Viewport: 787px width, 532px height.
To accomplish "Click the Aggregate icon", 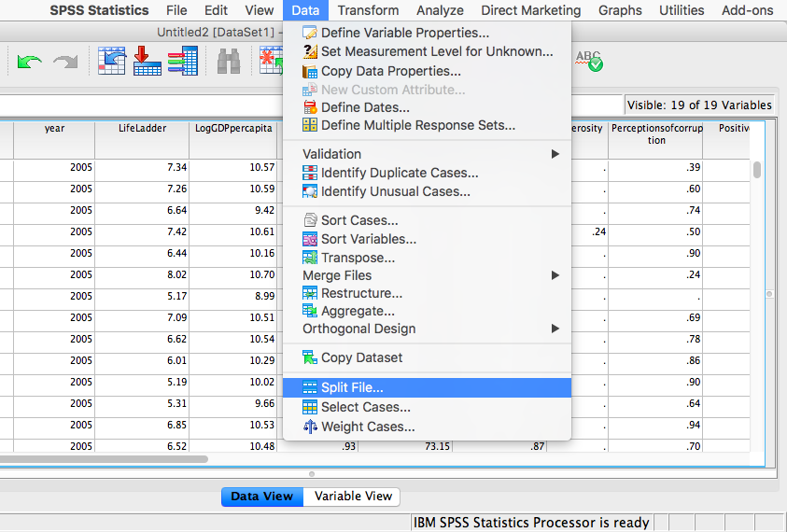I will tap(310, 311).
